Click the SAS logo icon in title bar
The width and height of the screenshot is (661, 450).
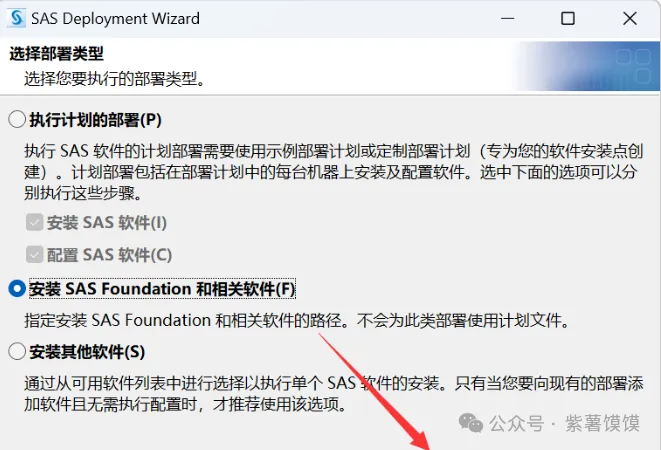pos(17,19)
